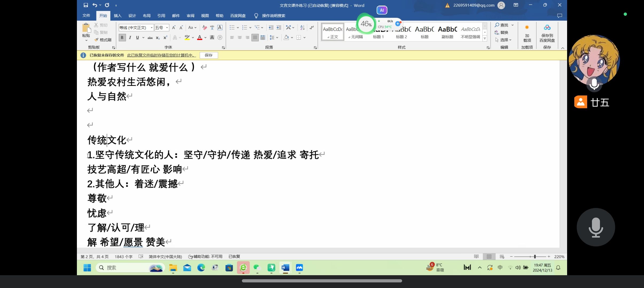
Task: Open the 审阅 (Review) ribbon tab
Action: (190, 16)
